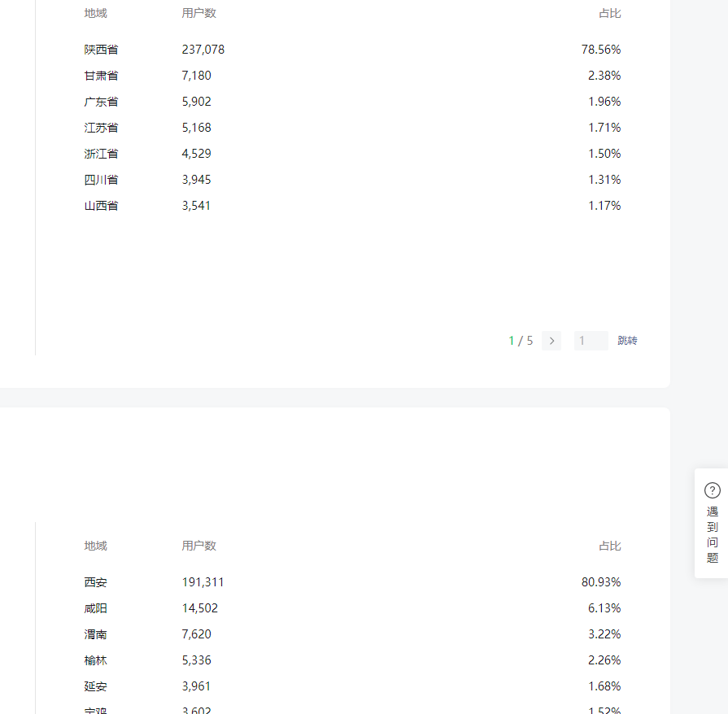728x714 pixels.
Task: Select the 咸阳 city row
Action: point(352,608)
